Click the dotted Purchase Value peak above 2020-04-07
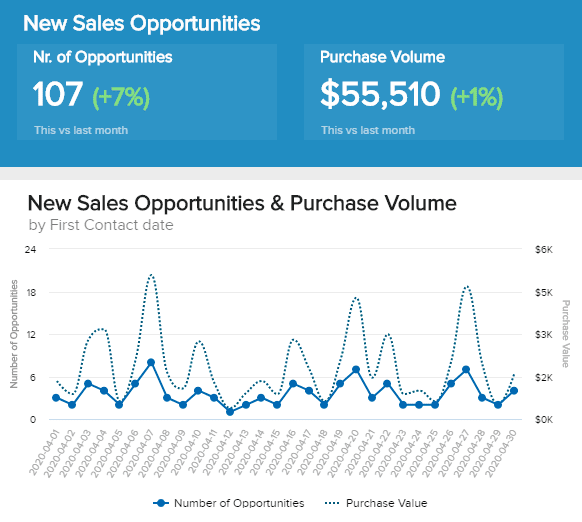 (x=151, y=275)
